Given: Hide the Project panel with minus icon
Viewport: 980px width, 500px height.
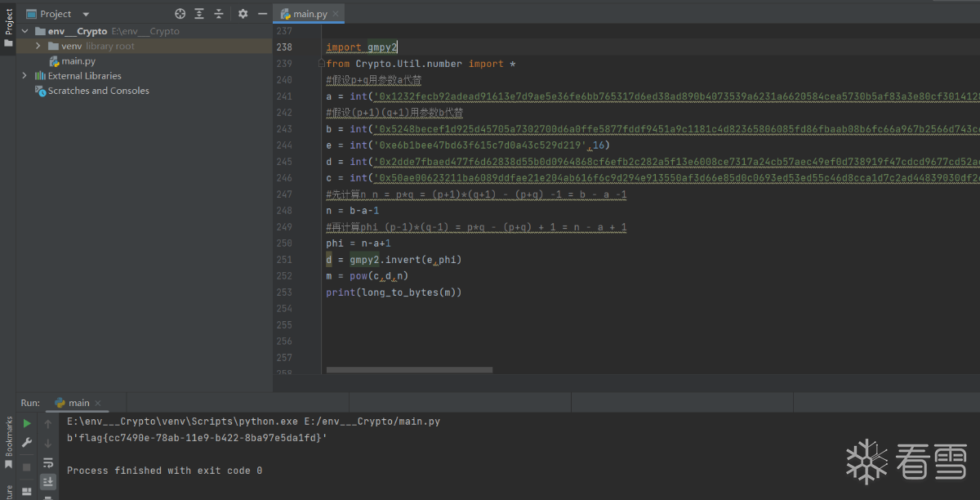Looking at the screenshot, I should tap(261, 14).
